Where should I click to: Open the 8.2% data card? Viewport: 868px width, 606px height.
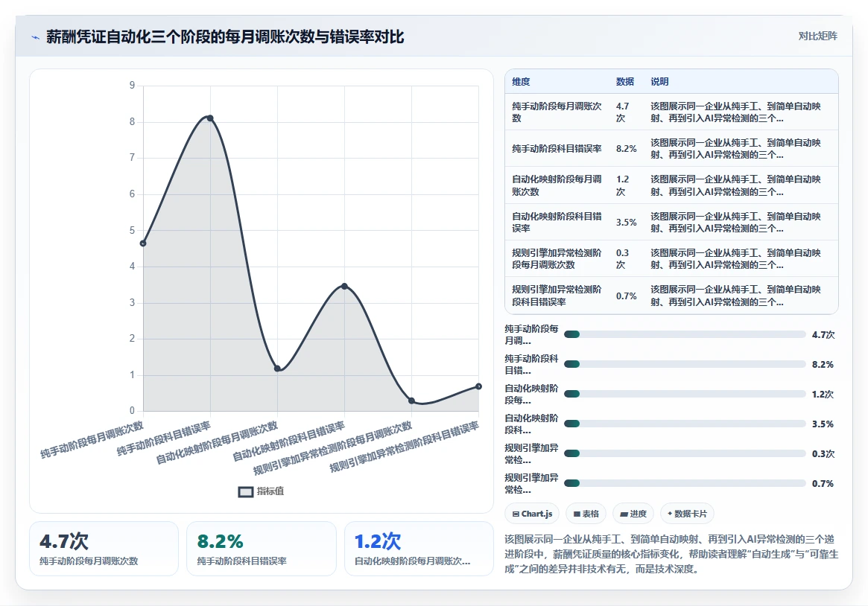(262, 549)
